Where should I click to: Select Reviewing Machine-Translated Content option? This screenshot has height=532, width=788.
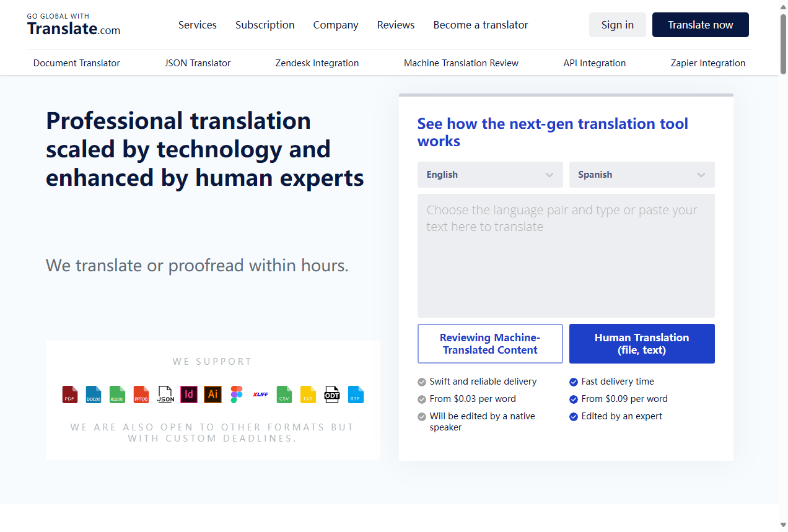[490, 344]
